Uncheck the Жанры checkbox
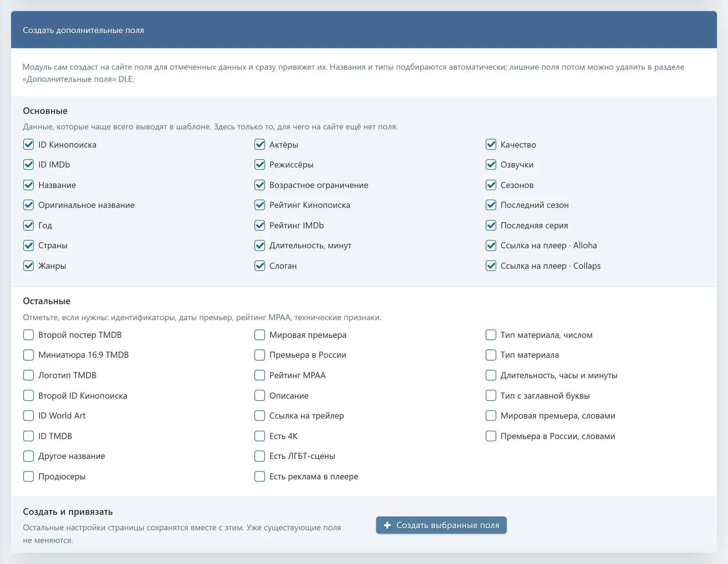728x564 pixels. tap(29, 266)
